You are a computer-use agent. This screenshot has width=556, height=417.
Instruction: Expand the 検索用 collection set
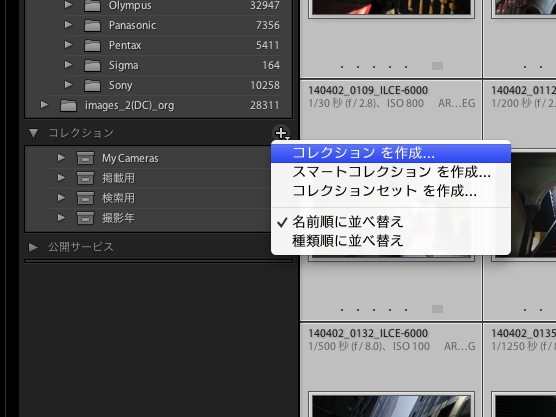pyautogui.click(x=61, y=197)
